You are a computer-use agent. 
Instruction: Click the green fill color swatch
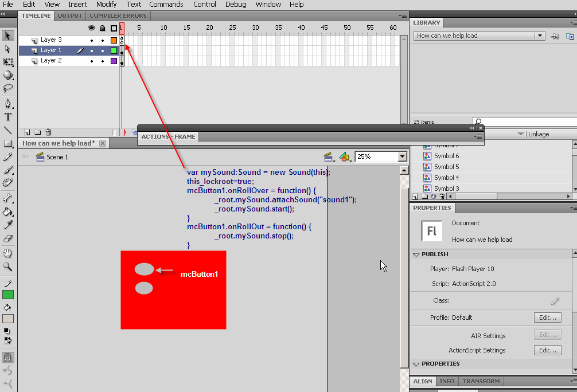pyautogui.click(x=7, y=295)
